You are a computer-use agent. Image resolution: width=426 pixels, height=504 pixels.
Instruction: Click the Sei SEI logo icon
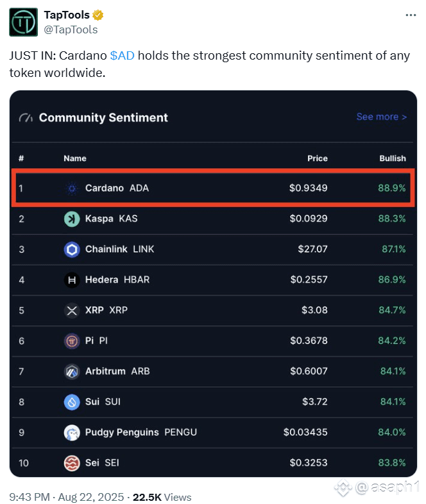pyautogui.click(x=72, y=463)
